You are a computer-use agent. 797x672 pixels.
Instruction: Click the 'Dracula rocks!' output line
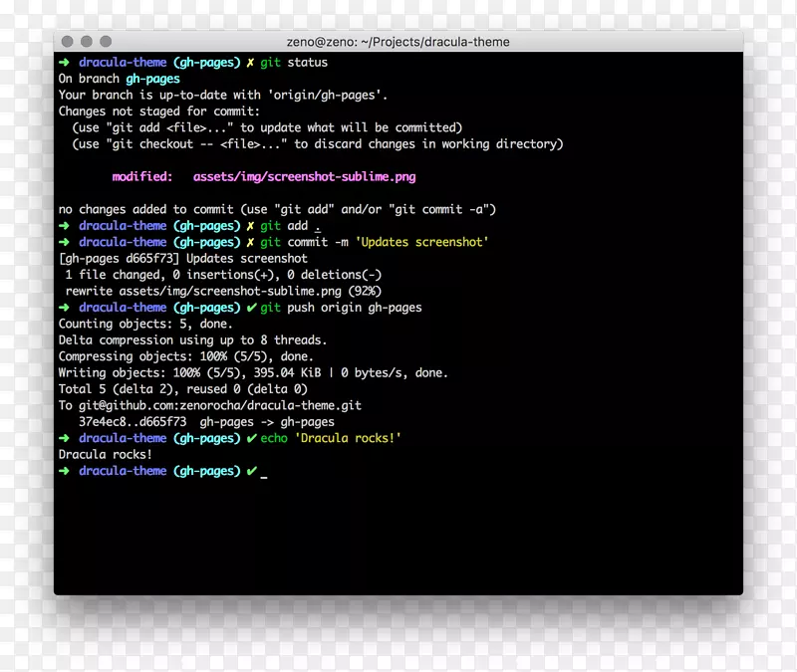pos(106,455)
